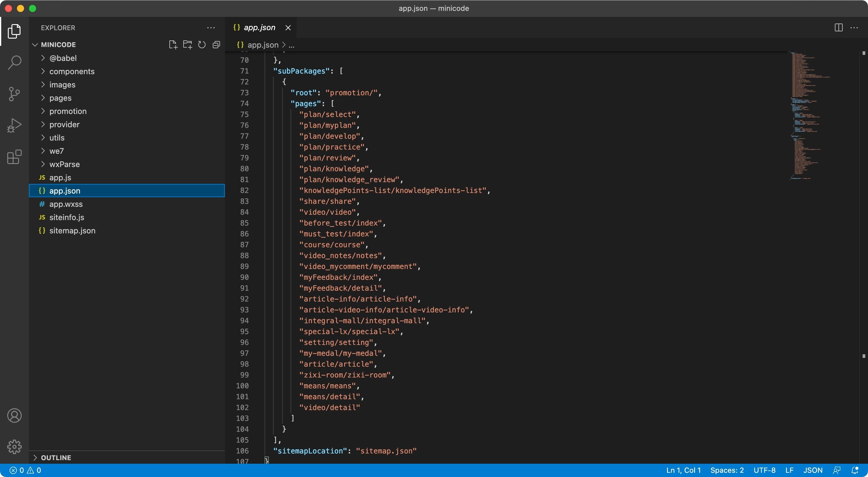Open the Extensions view

point(14,157)
